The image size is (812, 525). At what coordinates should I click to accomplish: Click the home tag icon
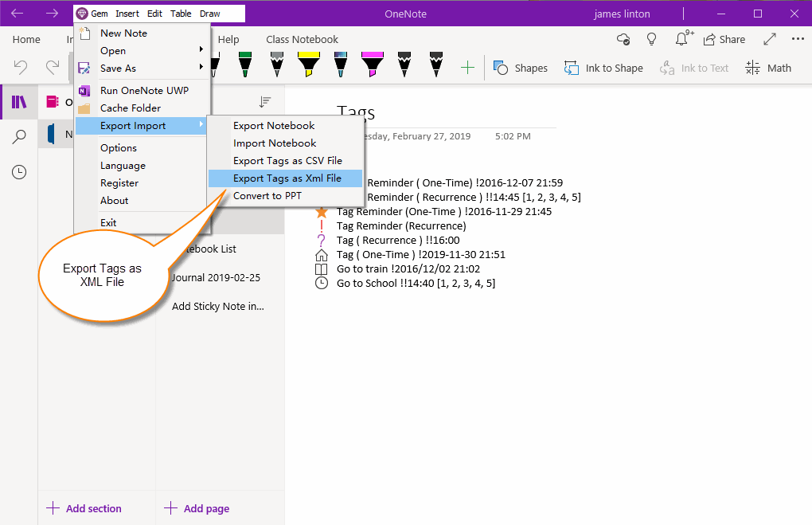(x=322, y=255)
